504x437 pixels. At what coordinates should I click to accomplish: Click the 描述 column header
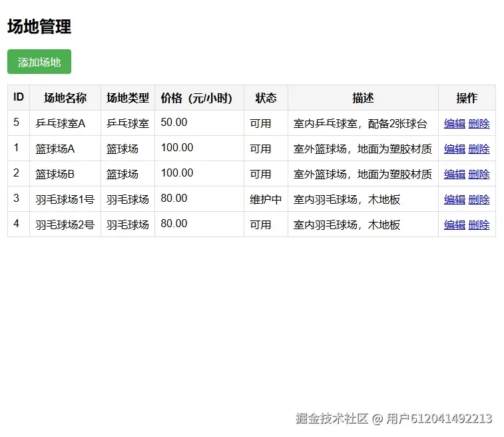[364, 98]
